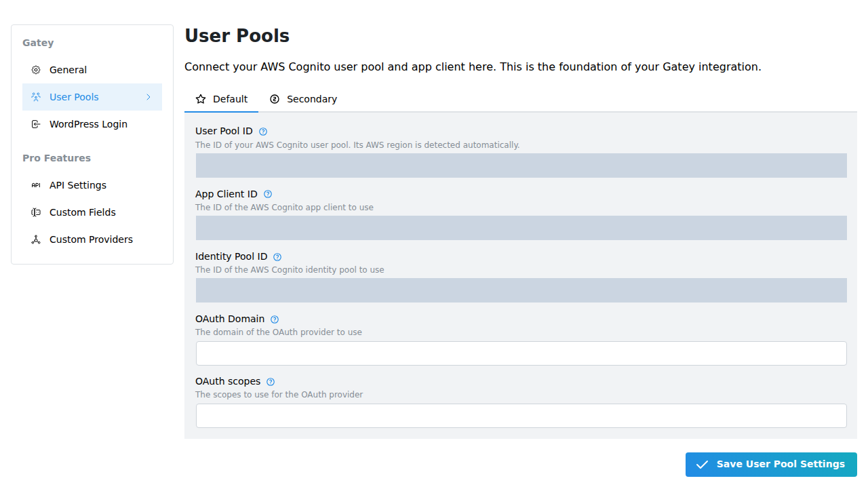Select User Pools in the sidebar
The width and height of the screenshot is (868, 487).
tap(92, 97)
